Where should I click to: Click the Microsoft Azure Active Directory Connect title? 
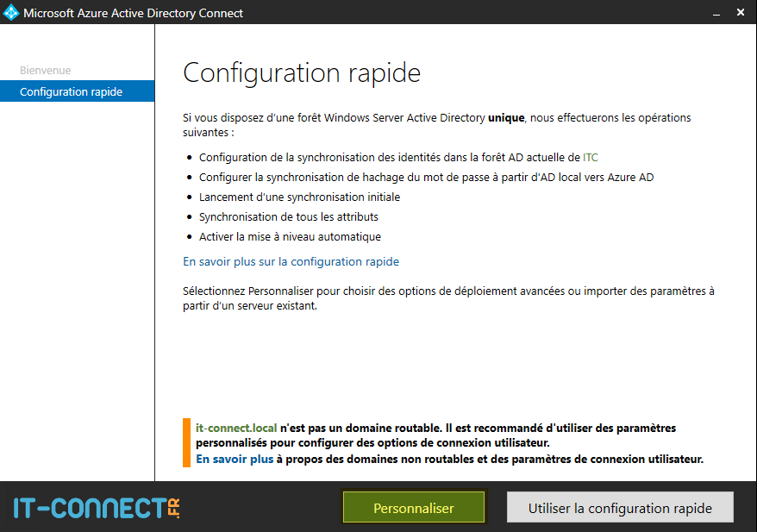(134, 12)
